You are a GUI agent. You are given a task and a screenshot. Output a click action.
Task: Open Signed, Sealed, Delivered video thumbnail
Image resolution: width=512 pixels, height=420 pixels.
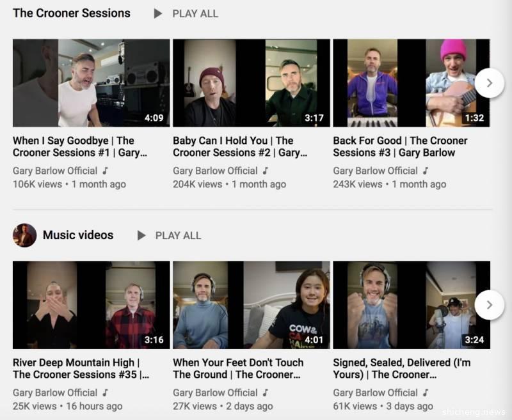(411, 305)
